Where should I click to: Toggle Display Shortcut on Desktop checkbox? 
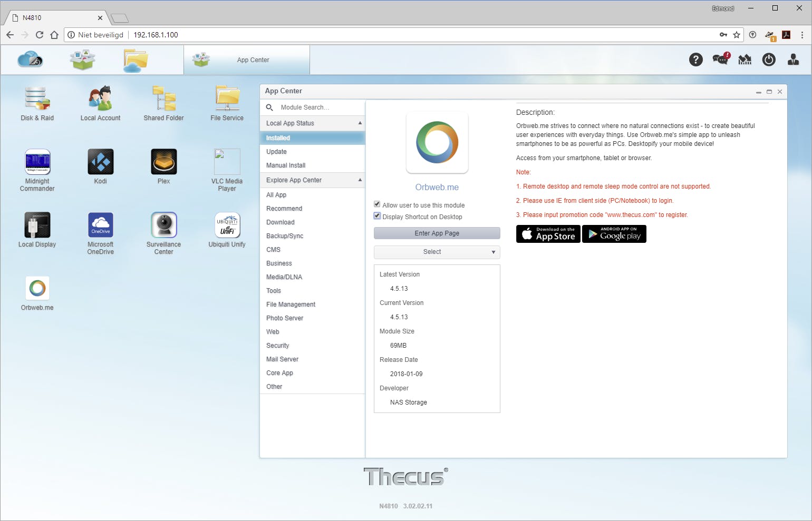[x=377, y=216]
